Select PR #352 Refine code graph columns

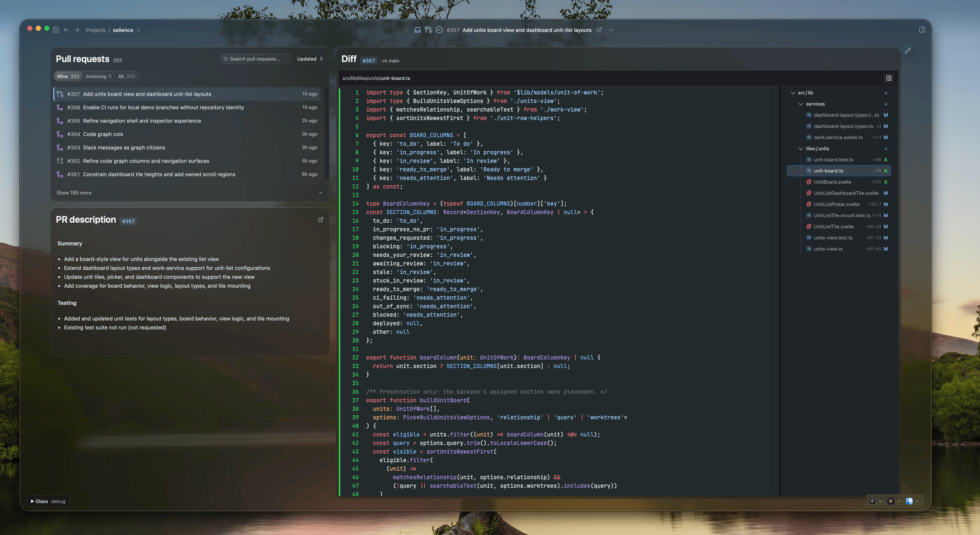tap(187, 161)
